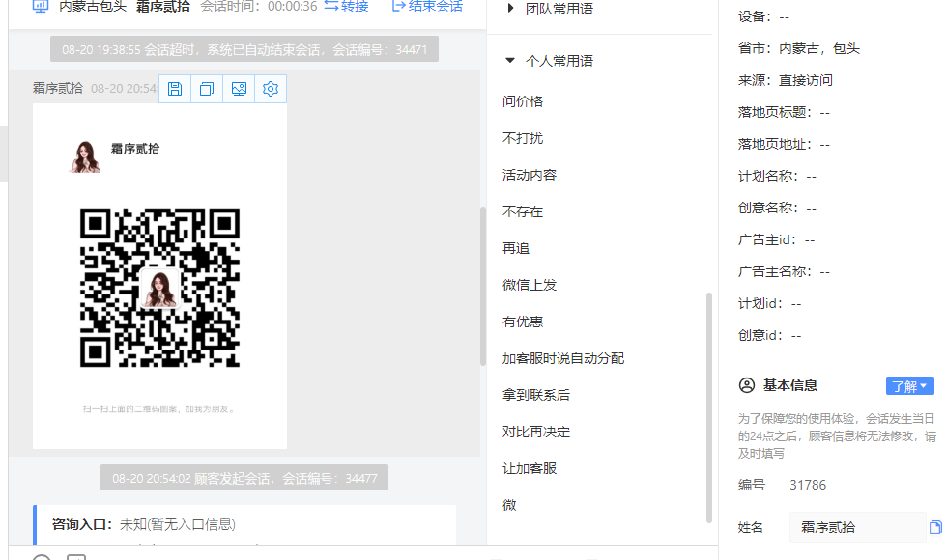
Task: Click the save icon above the QR image
Action: (x=175, y=89)
